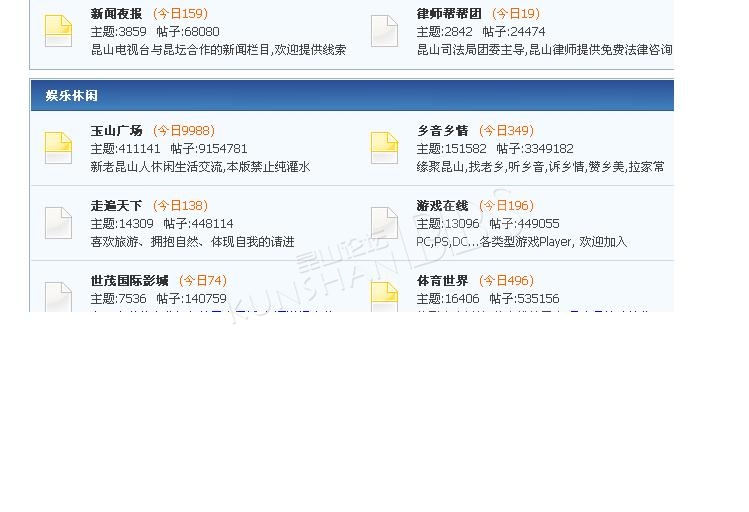Go to the 玉山广场 board

click(x=116, y=131)
